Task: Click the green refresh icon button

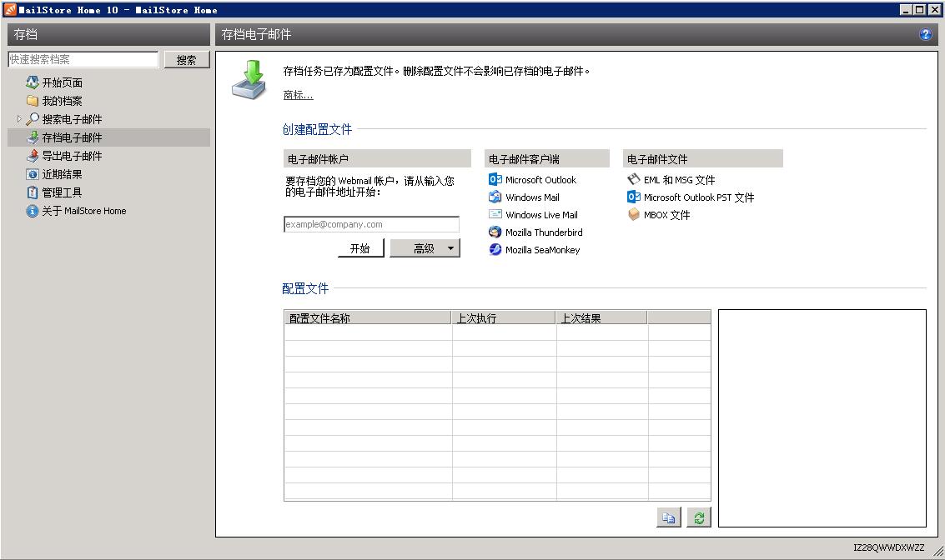Action: [699, 517]
